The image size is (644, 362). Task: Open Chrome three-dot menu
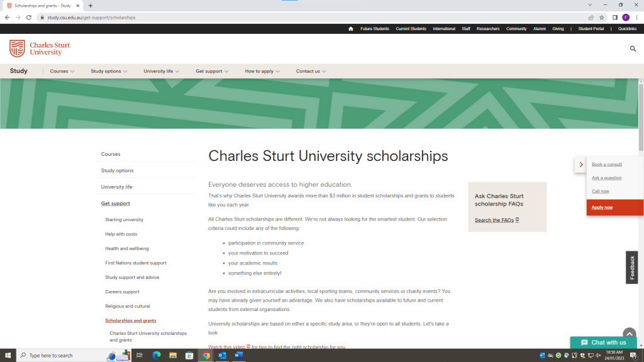tap(636, 18)
